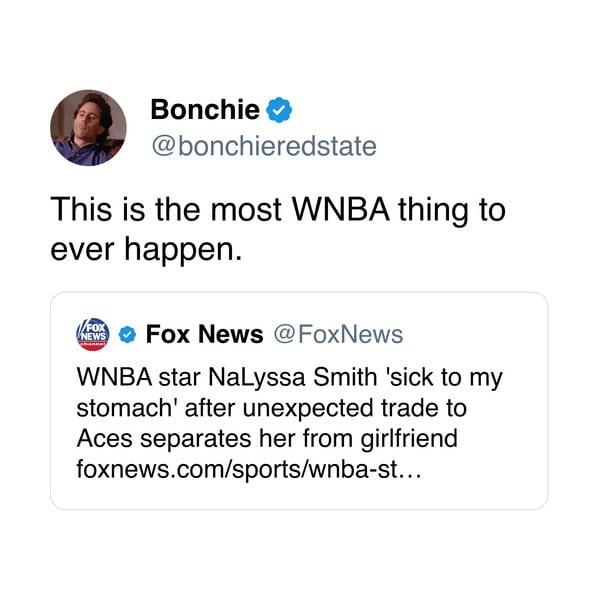Open the @bonchieredstate handle

(264, 146)
